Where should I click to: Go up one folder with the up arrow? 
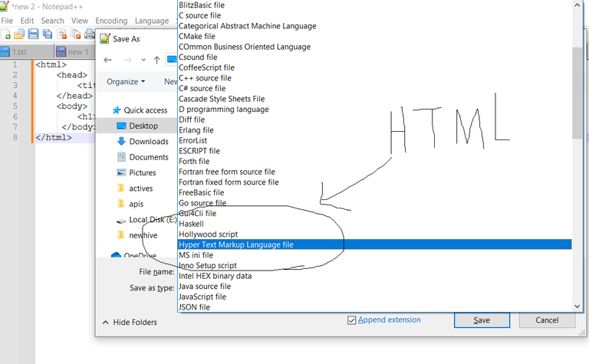156,60
